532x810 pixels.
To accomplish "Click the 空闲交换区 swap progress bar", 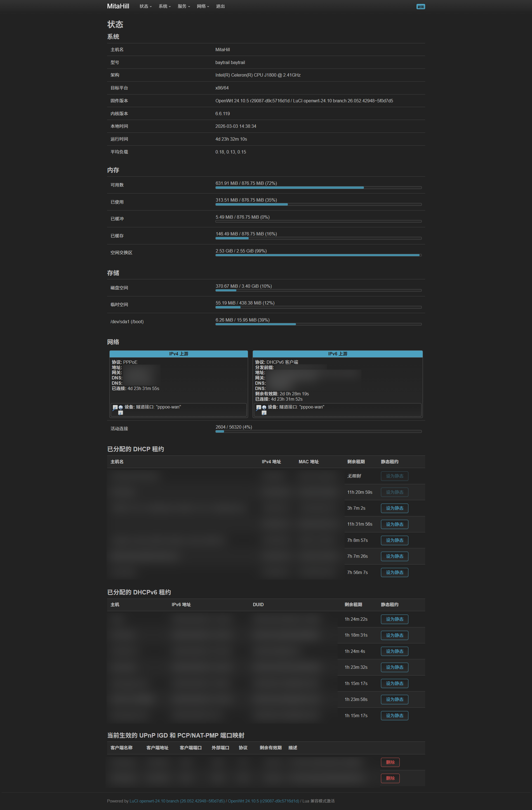I will [318, 255].
